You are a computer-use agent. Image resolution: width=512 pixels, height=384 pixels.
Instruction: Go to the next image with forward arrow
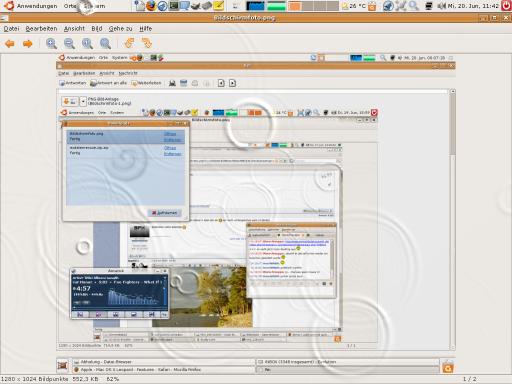point(28,43)
